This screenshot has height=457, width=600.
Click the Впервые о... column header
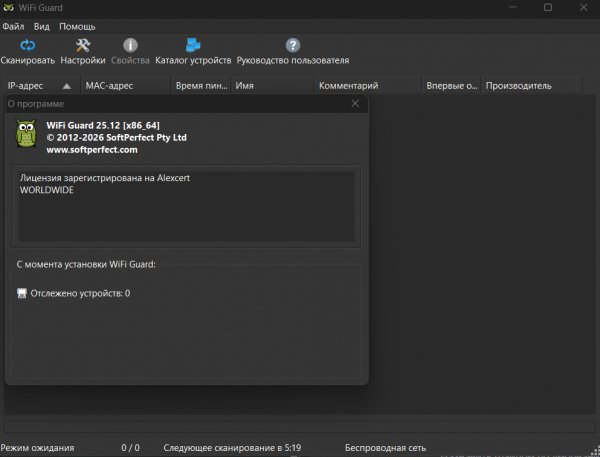tap(452, 86)
